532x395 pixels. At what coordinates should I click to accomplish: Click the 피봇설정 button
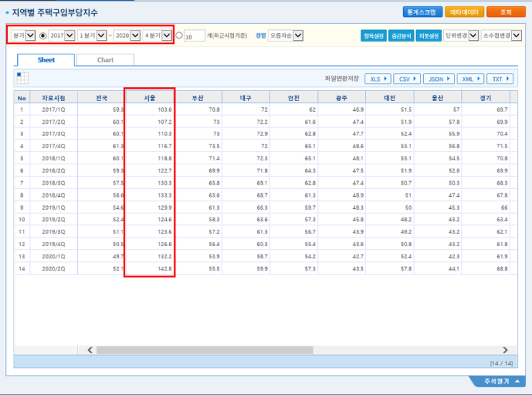428,36
